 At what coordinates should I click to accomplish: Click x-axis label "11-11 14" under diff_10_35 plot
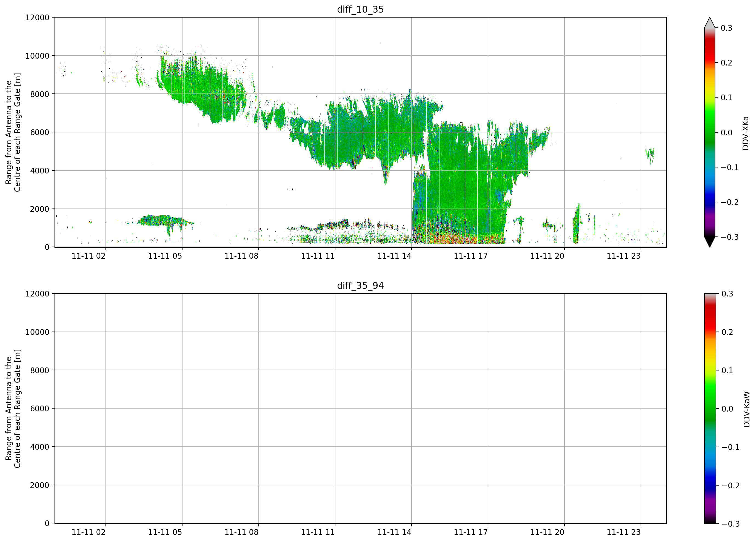pyautogui.click(x=394, y=256)
